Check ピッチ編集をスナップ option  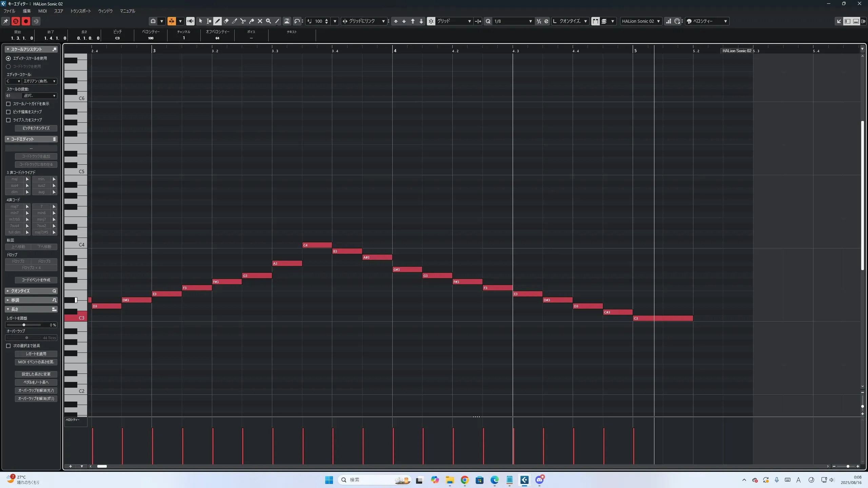click(8, 112)
